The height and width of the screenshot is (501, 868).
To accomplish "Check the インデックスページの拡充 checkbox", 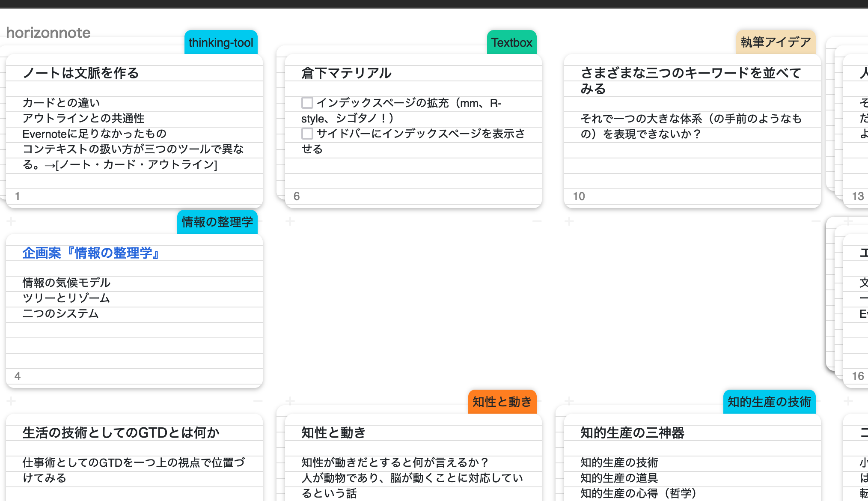I will tap(307, 103).
